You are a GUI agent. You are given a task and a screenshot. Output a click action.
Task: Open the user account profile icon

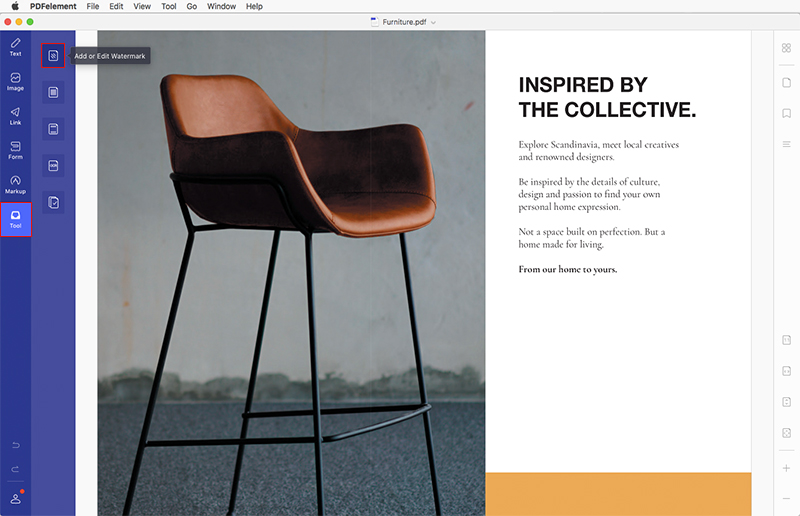(x=15, y=498)
